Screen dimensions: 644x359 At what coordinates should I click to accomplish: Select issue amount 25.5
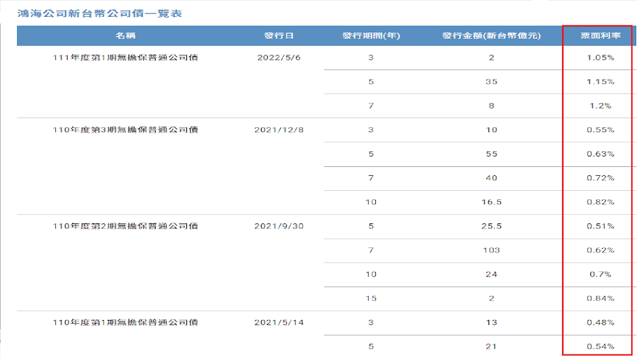coord(491,226)
